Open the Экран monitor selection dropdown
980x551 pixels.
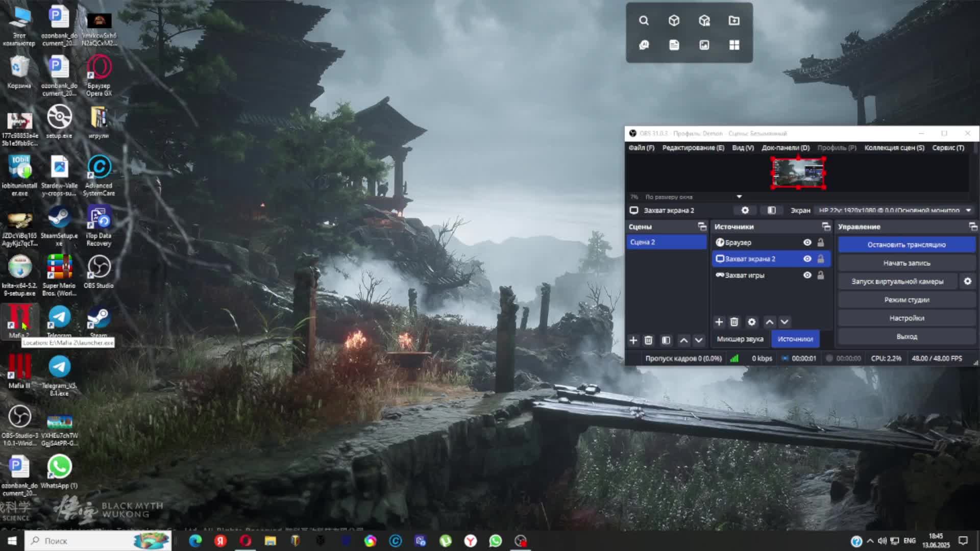(895, 210)
